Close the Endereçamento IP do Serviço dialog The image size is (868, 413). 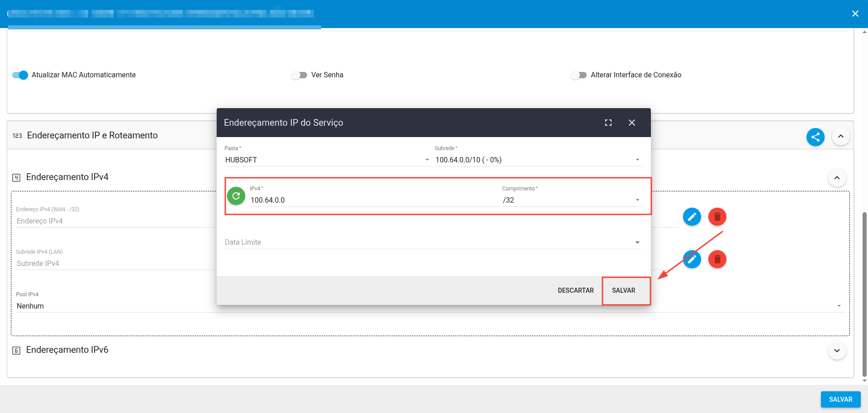(x=632, y=123)
